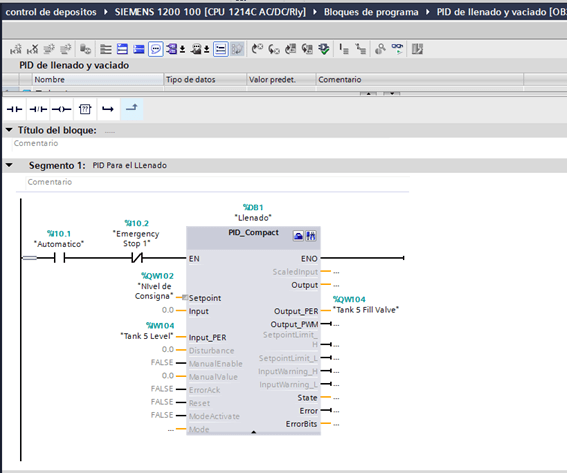Select the normally closed contact favorite

[x=38, y=109]
